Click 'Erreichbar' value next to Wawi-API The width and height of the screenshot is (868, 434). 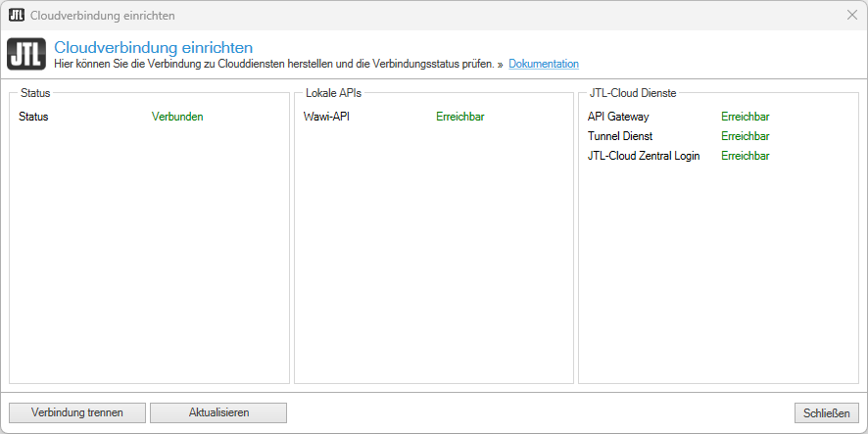coord(460,117)
